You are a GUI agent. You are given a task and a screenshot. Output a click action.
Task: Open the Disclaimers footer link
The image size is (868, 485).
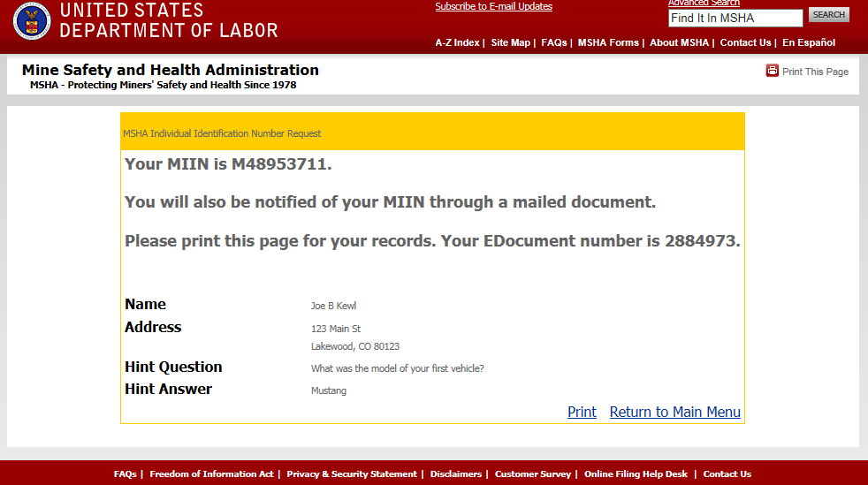456,474
